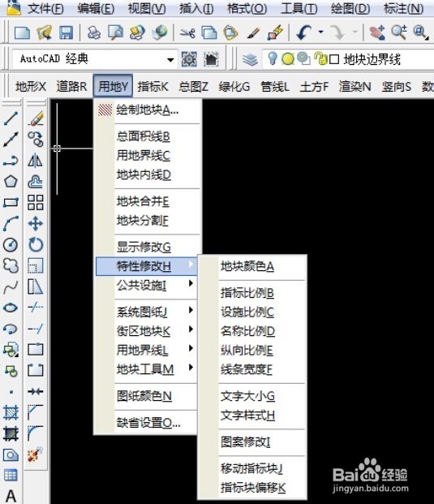This screenshot has width=434, height=504.
Task: Click the Paste icon
Action: [x=230, y=32]
